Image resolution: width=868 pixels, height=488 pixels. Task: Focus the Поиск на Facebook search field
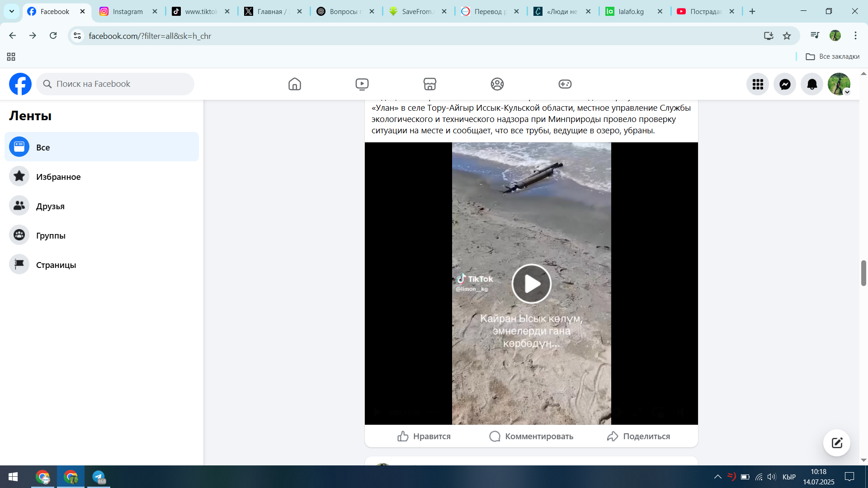pyautogui.click(x=115, y=84)
